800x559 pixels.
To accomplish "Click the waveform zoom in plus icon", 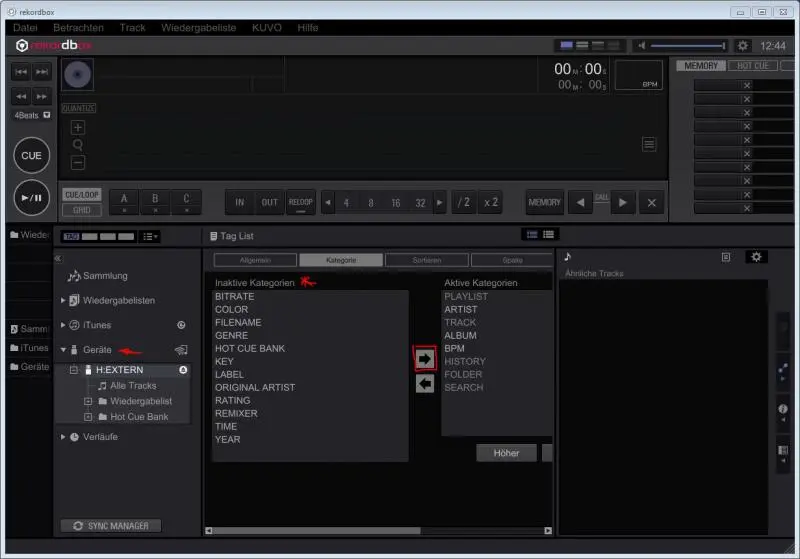I will (78, 127).
